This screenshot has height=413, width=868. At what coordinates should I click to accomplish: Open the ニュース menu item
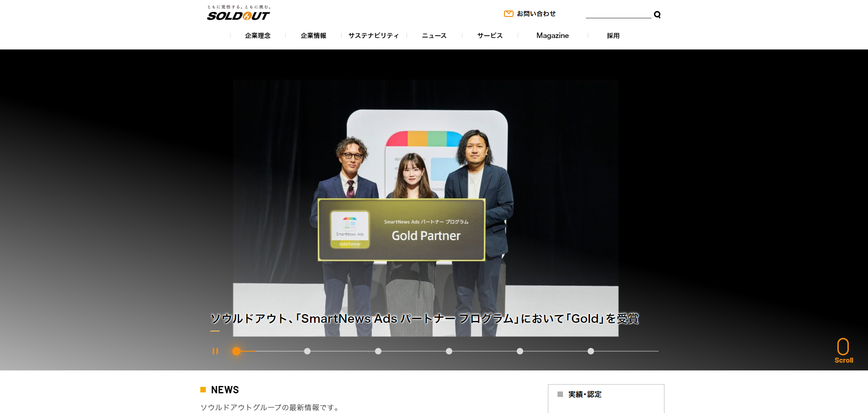[434, 36]
